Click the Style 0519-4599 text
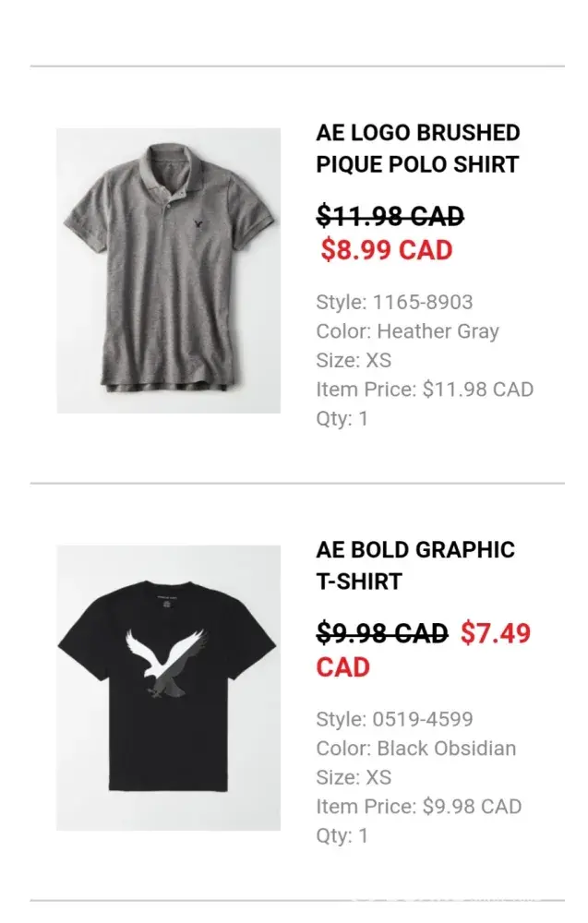This screenshot has width=588, height=923. pyautogui.click(x=394, y=719)
